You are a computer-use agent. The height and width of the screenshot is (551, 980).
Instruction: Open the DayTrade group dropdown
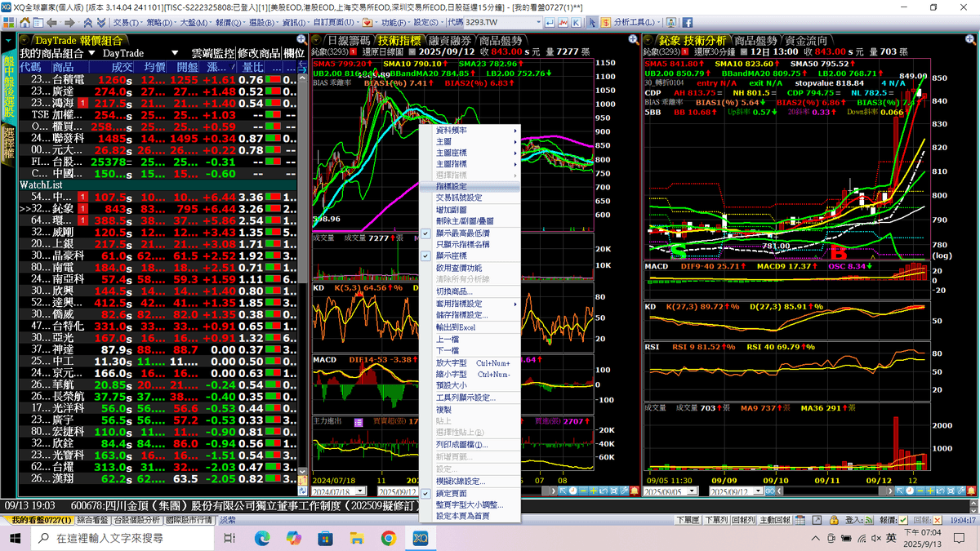tap(175, 53)
